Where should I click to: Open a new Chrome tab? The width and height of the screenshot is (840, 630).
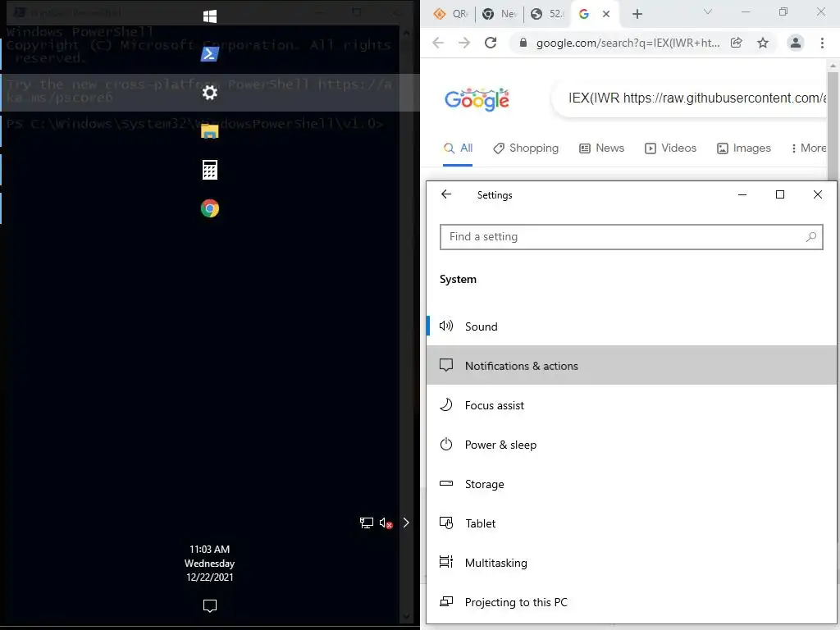coord(637,14)
